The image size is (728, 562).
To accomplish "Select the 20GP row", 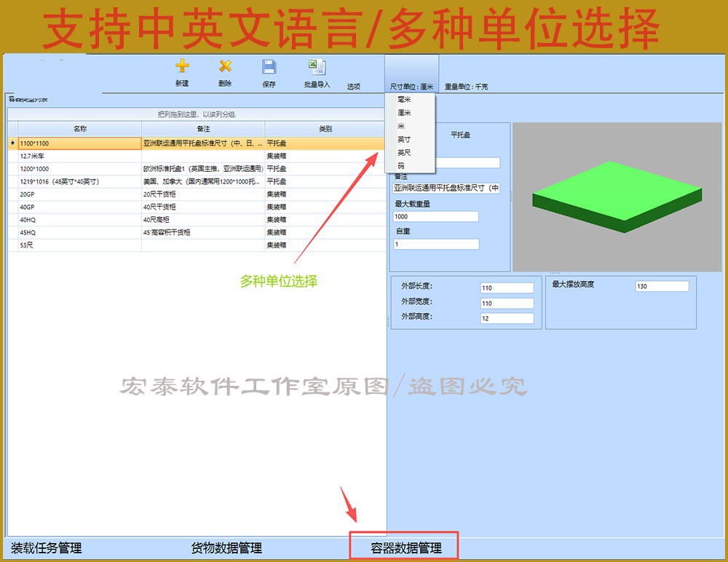I will 197,194.
